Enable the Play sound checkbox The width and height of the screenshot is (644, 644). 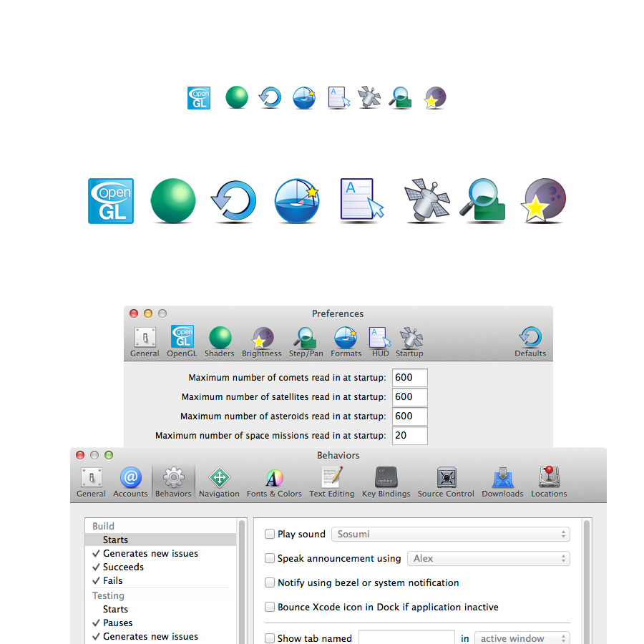[x=270, y=534]
